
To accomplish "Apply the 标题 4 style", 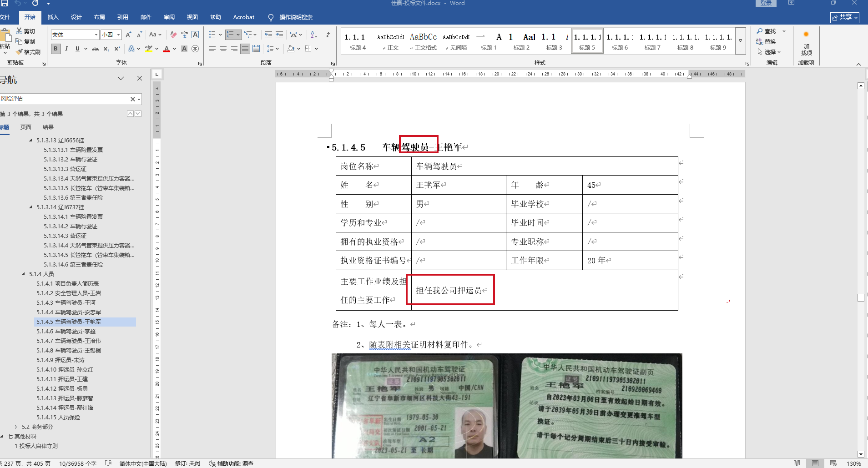I will pyautogui.click(x=358, y=41).
